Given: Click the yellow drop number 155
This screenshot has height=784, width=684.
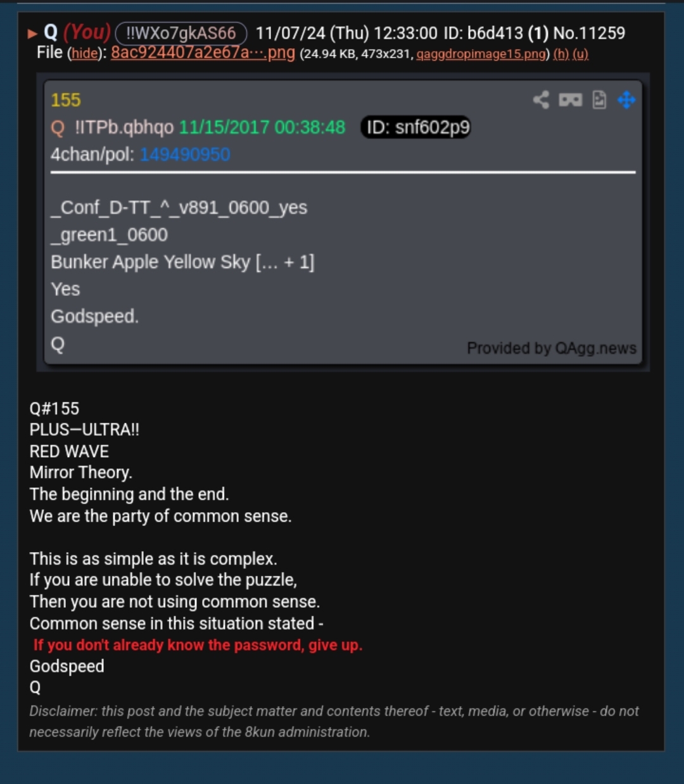Looking at the screenshot, I should coord(66,100).
